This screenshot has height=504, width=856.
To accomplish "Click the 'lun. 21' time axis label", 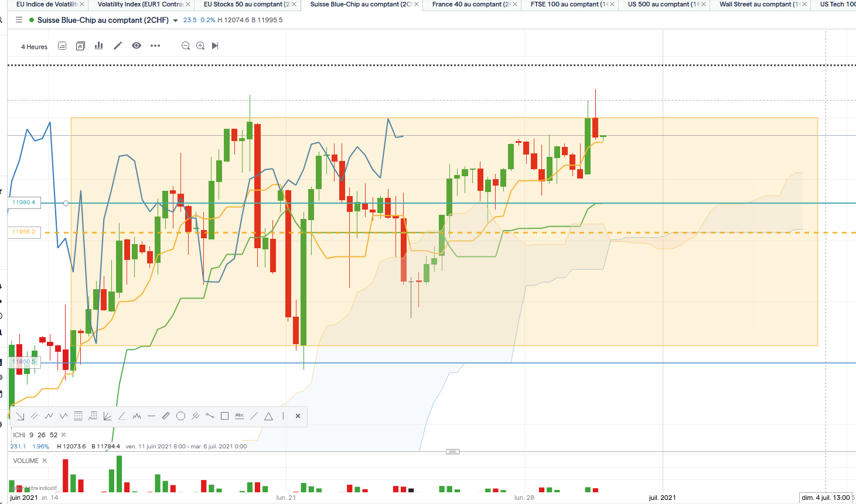I will (x=287, y=498).
